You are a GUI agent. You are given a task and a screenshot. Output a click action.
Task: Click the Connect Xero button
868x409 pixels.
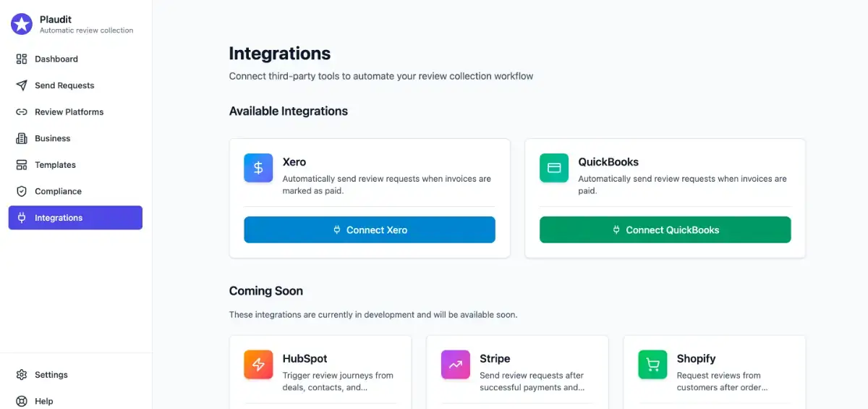370,229
